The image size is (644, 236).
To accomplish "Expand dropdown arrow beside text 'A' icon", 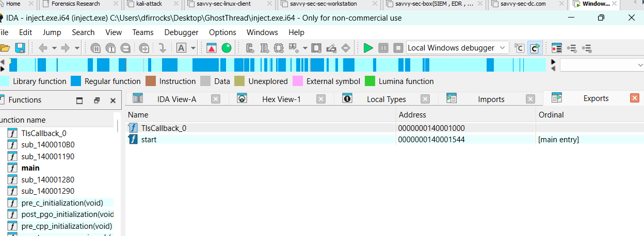I will (193, 48).
